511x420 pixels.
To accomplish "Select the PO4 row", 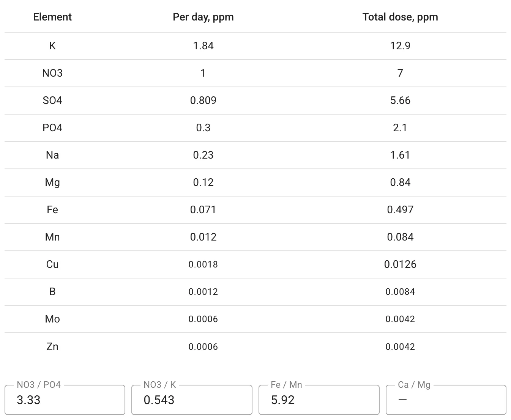I will [x=52, y=128].
